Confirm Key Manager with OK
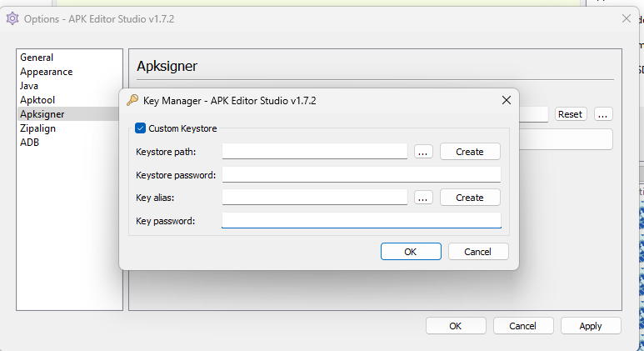644x351 pixels. pyautogui.click(x=411, y=252)
